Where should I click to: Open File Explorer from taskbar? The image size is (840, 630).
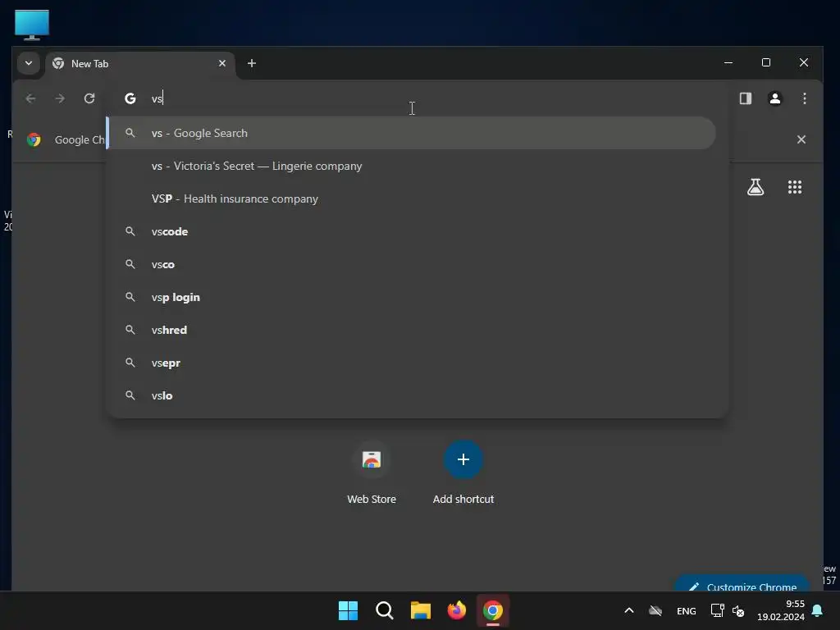[421, 610]
